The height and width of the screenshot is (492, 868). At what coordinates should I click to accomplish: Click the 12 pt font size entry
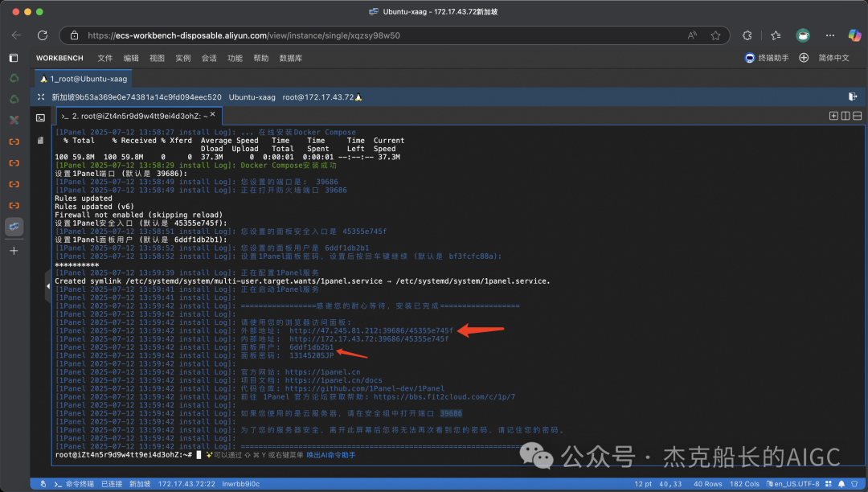[643, 484]
